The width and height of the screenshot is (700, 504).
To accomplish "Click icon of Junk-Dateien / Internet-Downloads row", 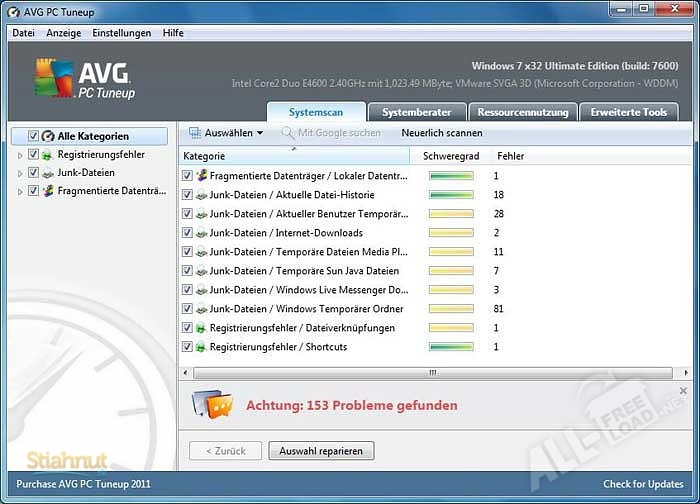I will (x=201, y=233).
